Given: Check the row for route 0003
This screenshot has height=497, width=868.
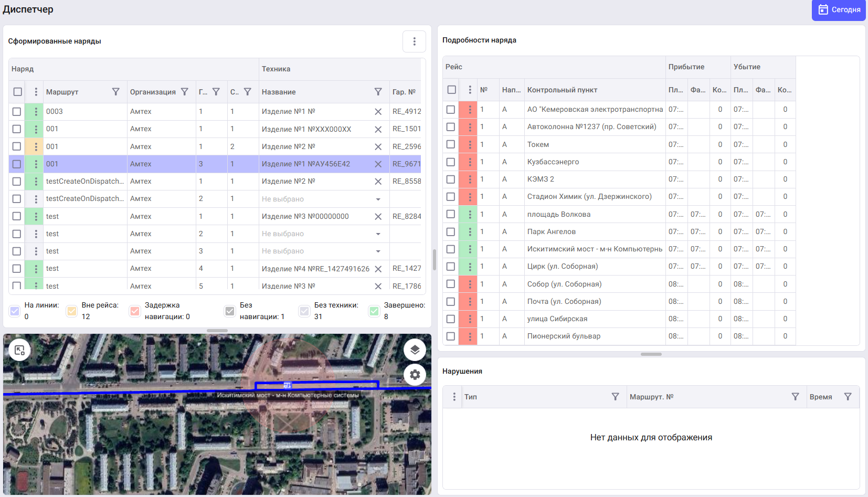Looking at the screenshot, I should click(x=17, y=111).
